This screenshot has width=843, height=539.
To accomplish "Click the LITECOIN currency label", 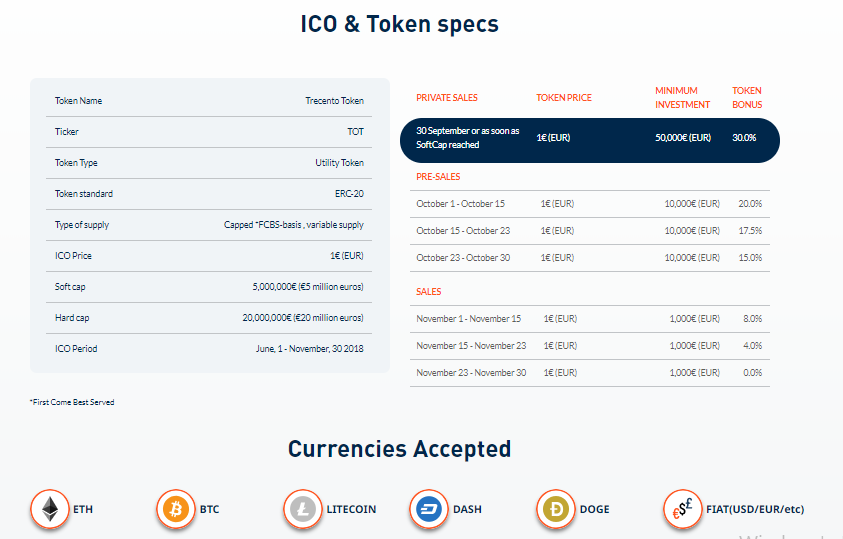I will tap(351, 509).
